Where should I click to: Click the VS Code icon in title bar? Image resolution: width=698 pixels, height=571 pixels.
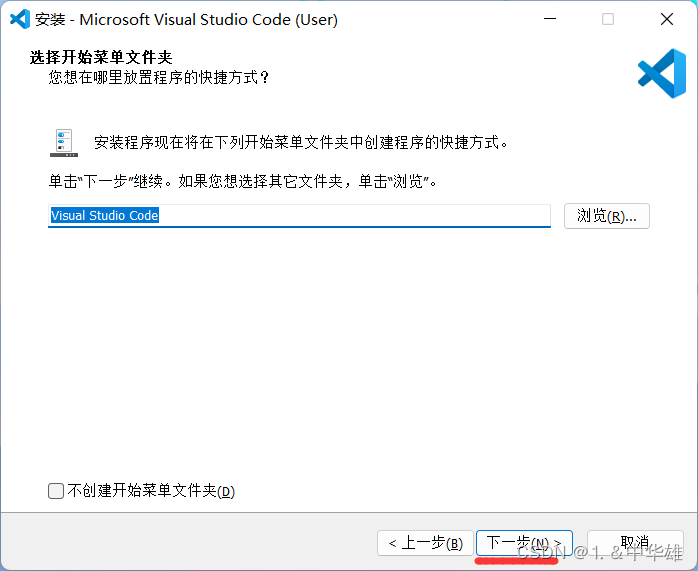pyautogui.click(x=20, y=19)
